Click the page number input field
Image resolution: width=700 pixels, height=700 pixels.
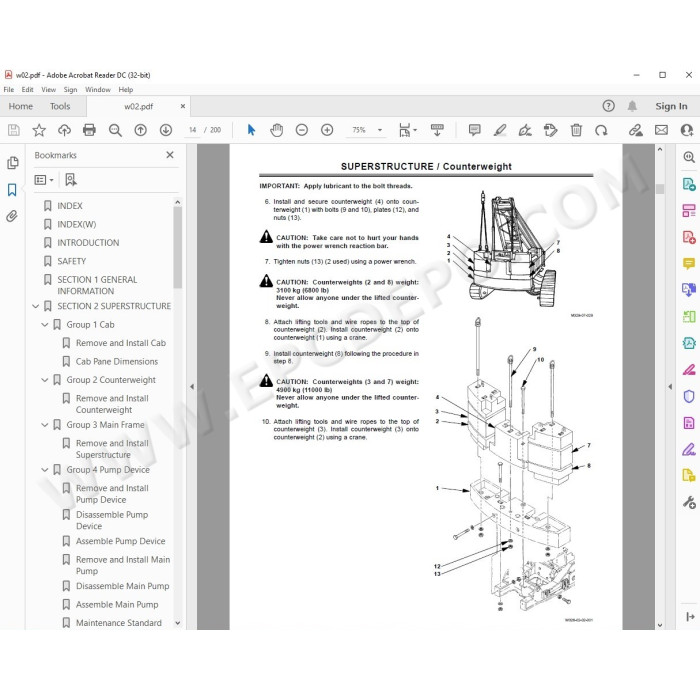pos(192,130)
